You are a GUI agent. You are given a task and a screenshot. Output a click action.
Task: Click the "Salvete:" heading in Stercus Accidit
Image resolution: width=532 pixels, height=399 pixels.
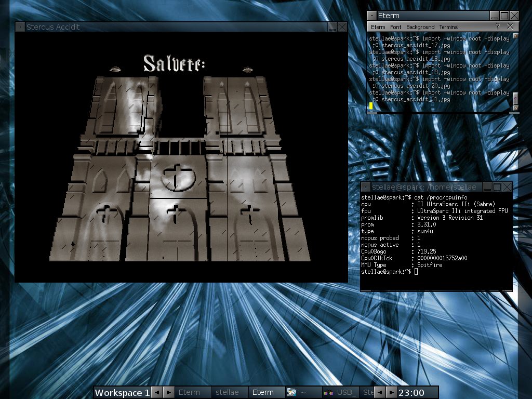pyautogui.click(x=174, y=63)
